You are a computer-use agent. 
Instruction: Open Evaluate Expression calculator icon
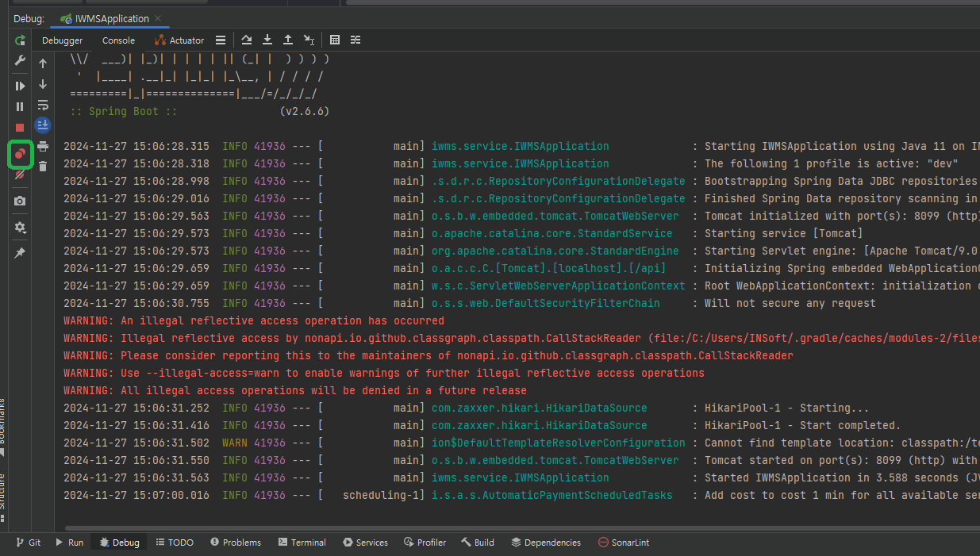(335, 40)
